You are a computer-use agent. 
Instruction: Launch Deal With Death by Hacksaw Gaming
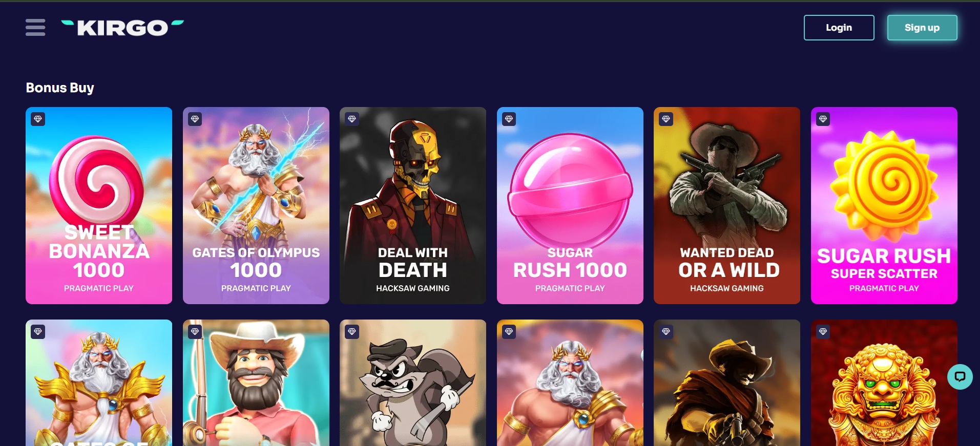pyautogui.click(x=413, y=205)
